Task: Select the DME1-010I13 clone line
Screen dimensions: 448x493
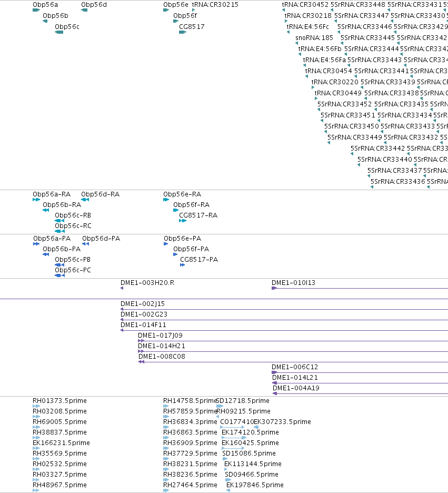Action: [x=360, y=288]
